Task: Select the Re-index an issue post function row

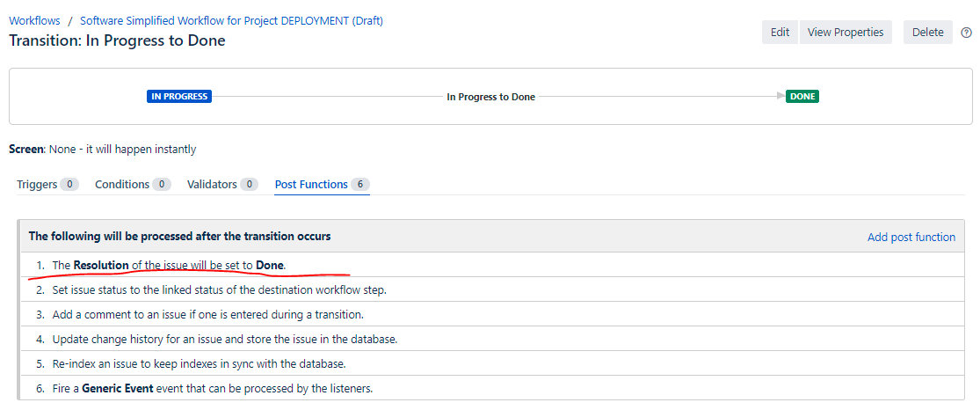Action: tap(492, 363)
